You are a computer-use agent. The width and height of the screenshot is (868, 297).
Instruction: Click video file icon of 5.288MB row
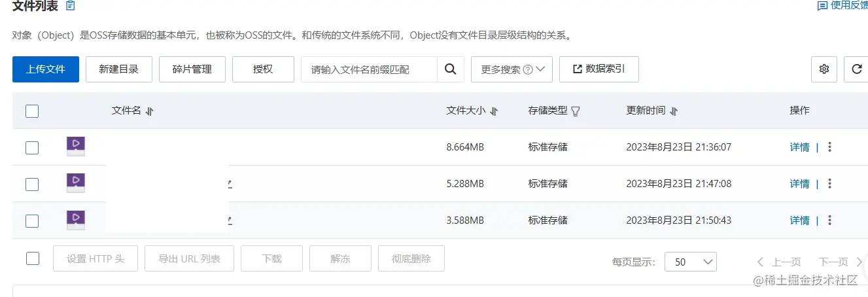(76, 183)
